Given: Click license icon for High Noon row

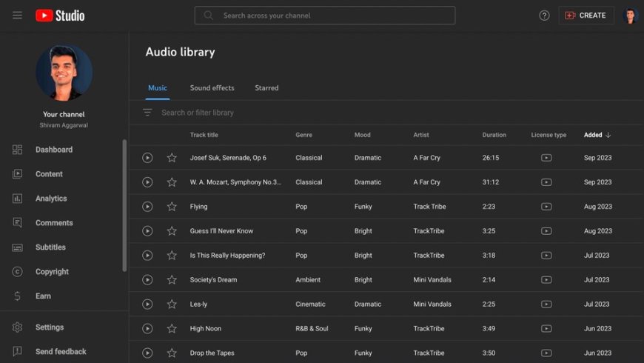Looking at the screenshot, I should point(546,328).
